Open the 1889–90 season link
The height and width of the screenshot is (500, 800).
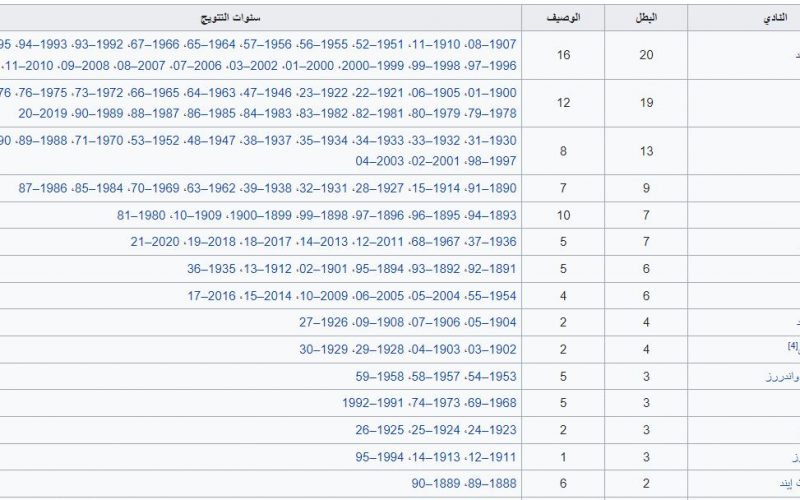436,483
